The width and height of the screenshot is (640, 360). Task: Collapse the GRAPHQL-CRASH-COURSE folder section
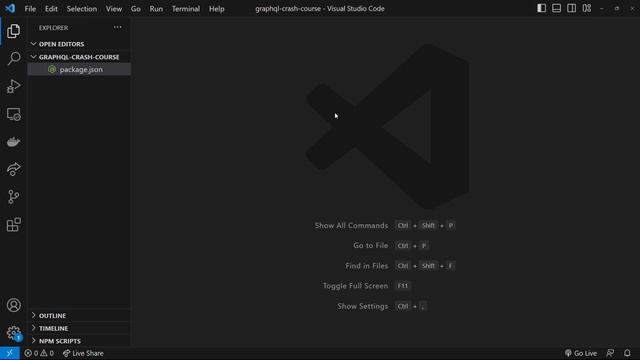tap(79, 57)
